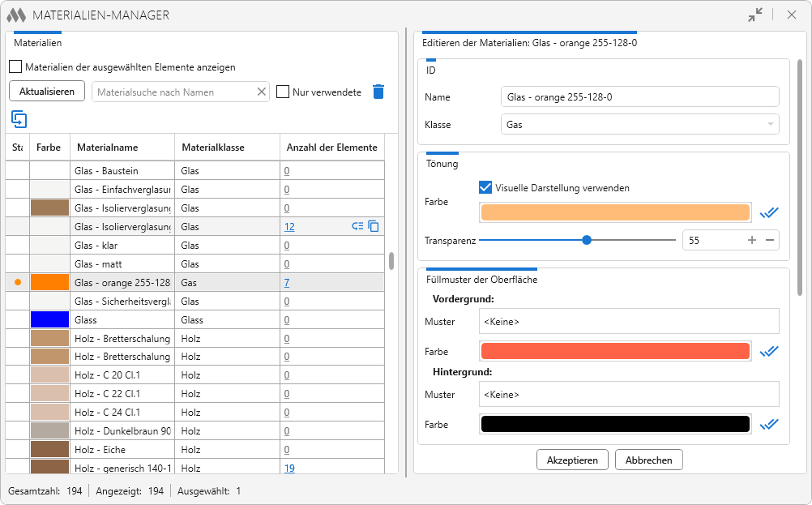
Task: Click the Akzeptieren button
Action: point(572,460)
